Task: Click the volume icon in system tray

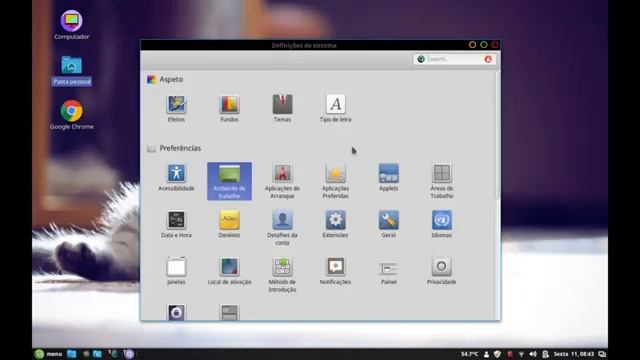Action: click(x=533, y=354)
